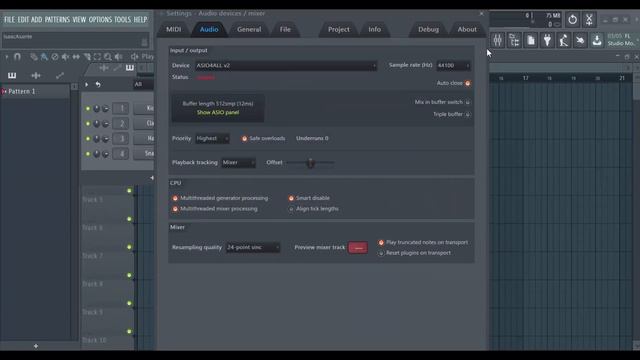Mute channel 1 with its green LED
The width and height of the screenshot is (640, 360).
(x=88, y=109)
